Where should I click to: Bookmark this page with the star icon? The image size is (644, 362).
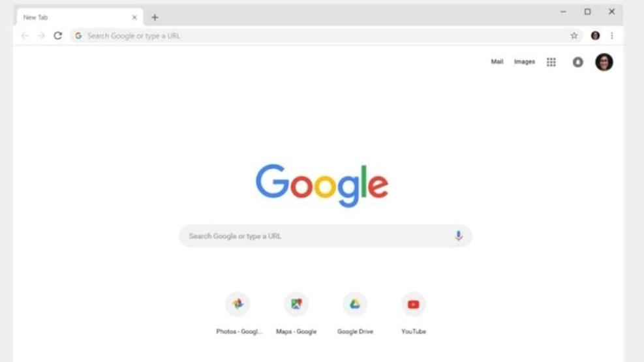coord(574,36)
